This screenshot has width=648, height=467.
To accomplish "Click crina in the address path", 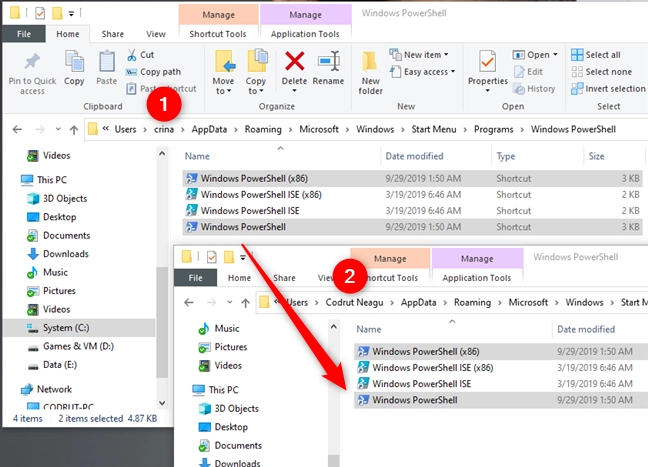I will pos(164,129).
